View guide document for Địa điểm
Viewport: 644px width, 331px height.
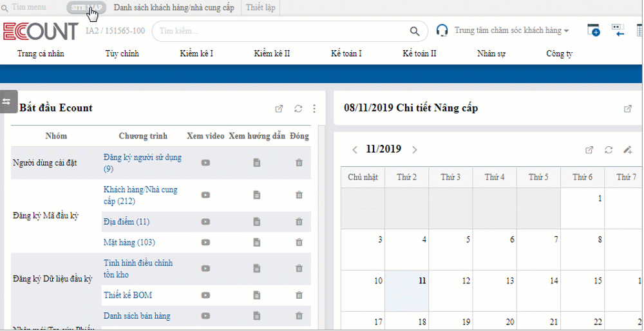pos(257,222)
